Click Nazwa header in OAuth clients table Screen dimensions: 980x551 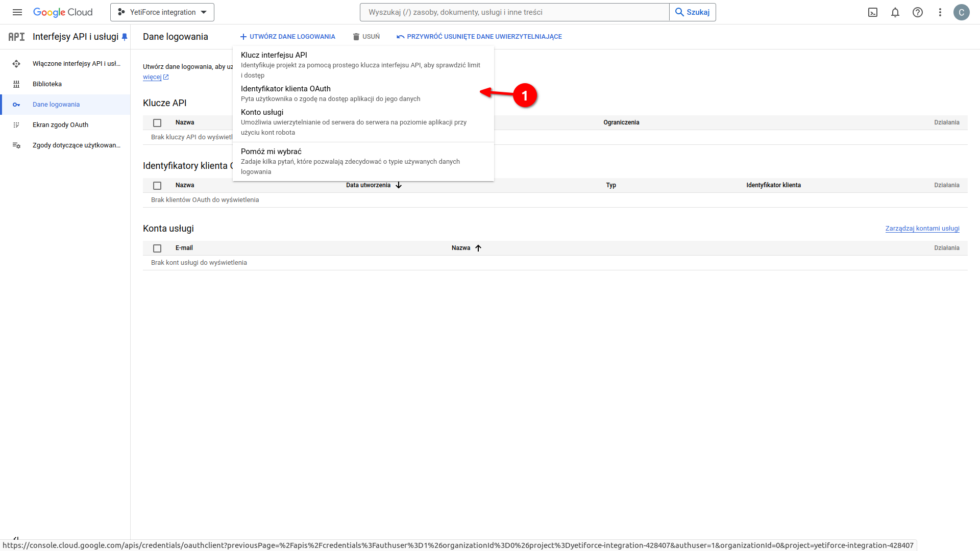(185, 185)
